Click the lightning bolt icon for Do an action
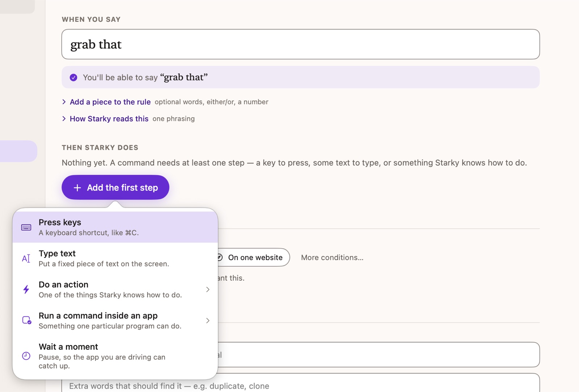 (26, 289)
